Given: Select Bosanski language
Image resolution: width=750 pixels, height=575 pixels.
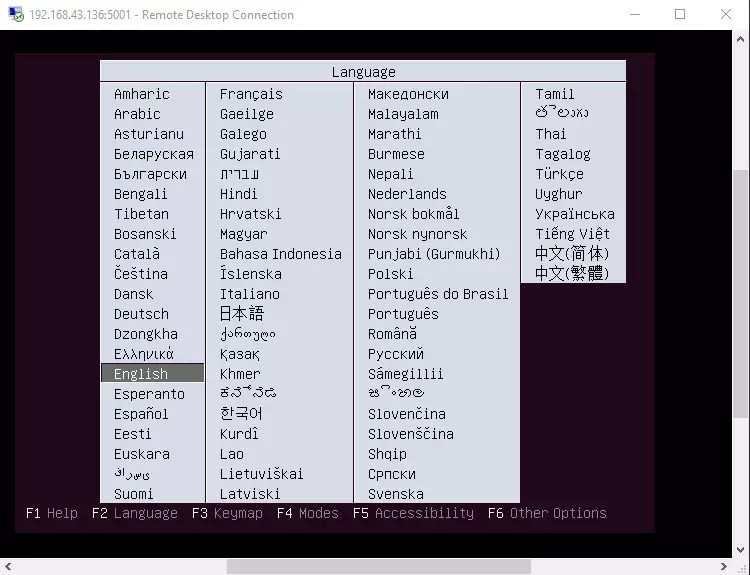Looking at the screenshot, I should (x=145, y=234).
